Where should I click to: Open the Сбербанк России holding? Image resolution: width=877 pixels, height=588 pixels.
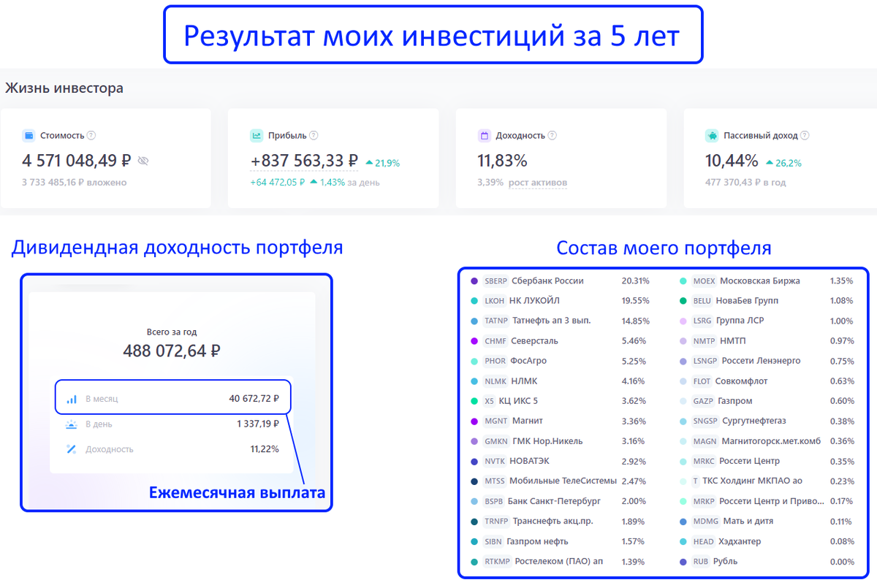tap(547, 280)
